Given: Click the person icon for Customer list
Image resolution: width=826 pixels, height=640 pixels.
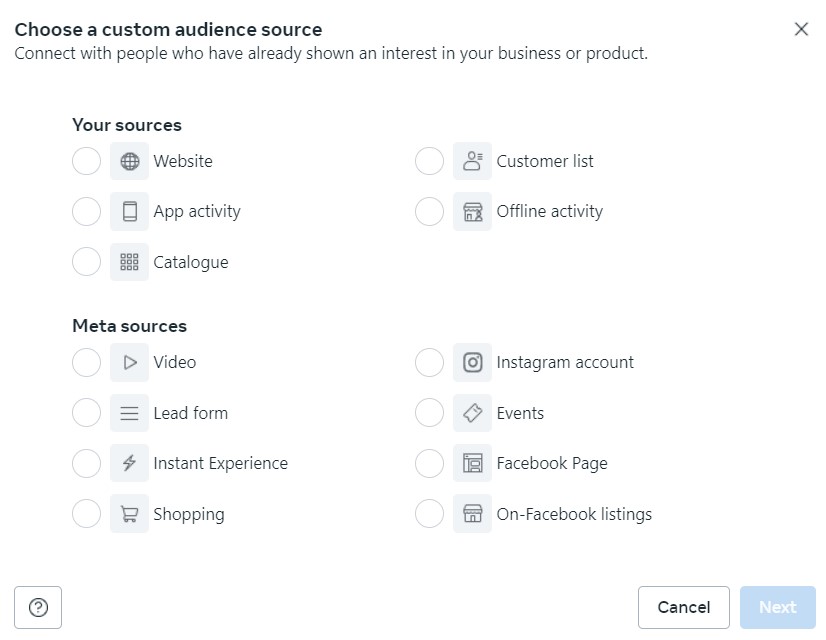Looking at the screenshot, I should pyautogui.click(x=473, y=161).
